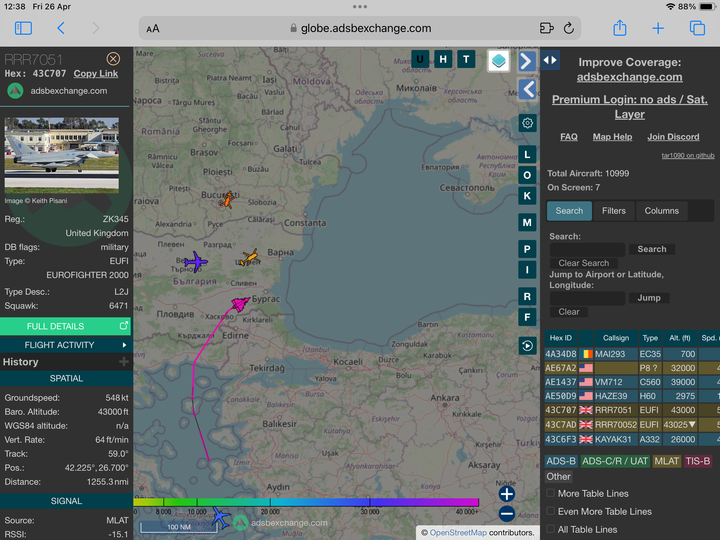
Task: Expand the FLIGHT ACTIVITY section
Action: pyautogui.click(x=65, y=345)
